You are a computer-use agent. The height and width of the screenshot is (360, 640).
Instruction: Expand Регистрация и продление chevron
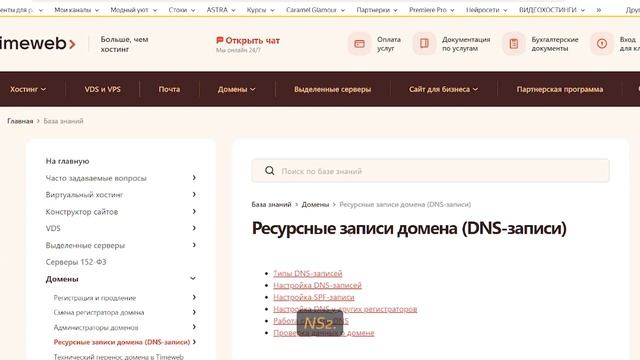194,297
